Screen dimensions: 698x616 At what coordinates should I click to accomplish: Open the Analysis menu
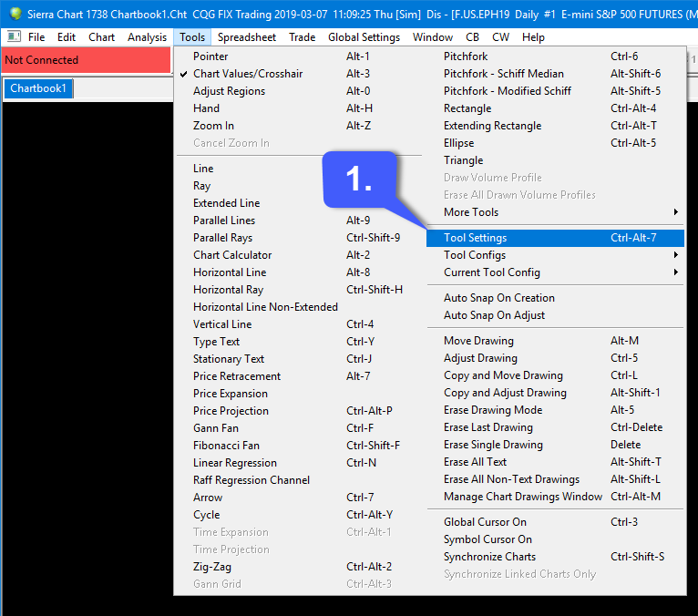point(147,37)
